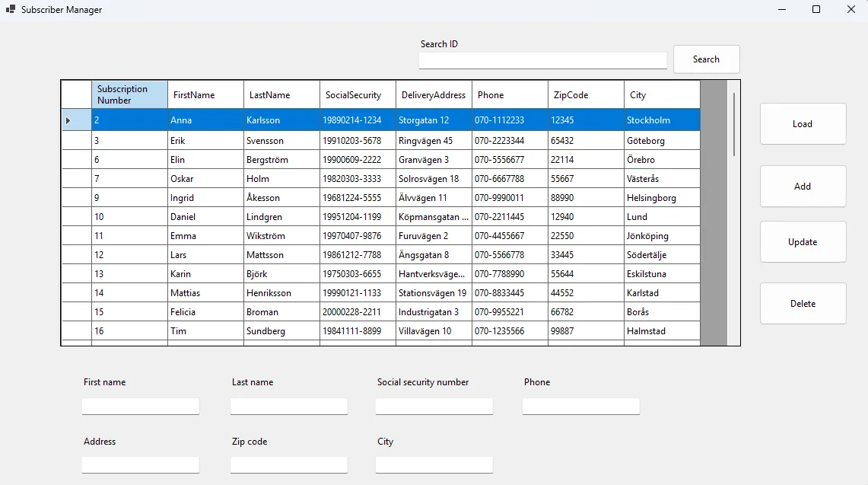Click cell 'Karin'
Screen dimensions: 868x485
click(205, 274)
